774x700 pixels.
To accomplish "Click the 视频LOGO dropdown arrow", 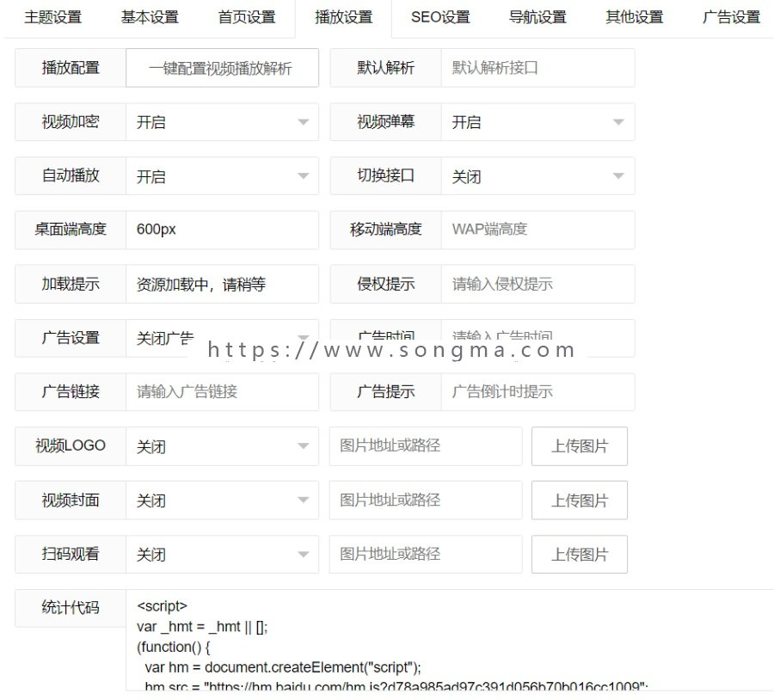I will point(304,446).
